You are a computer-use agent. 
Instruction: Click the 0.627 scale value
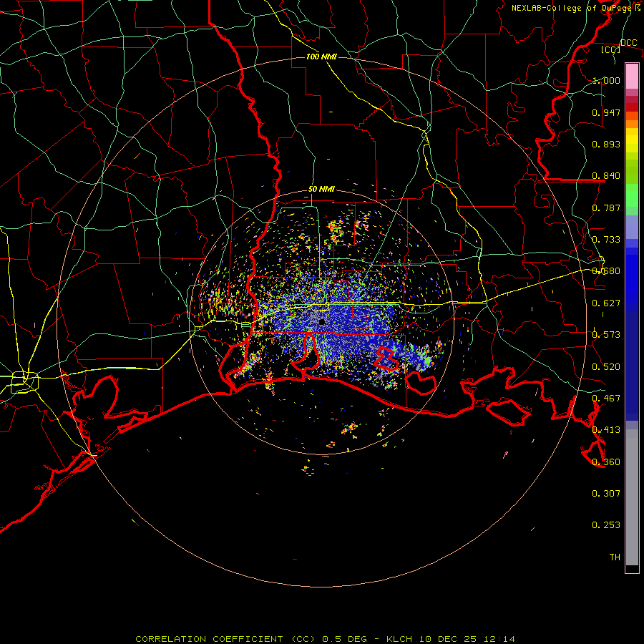click(606, 303)
